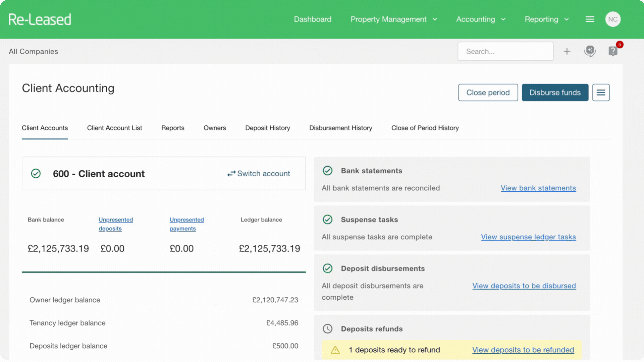Click the Deposits ledger balance amount £500.00

[x=285, y=346]
